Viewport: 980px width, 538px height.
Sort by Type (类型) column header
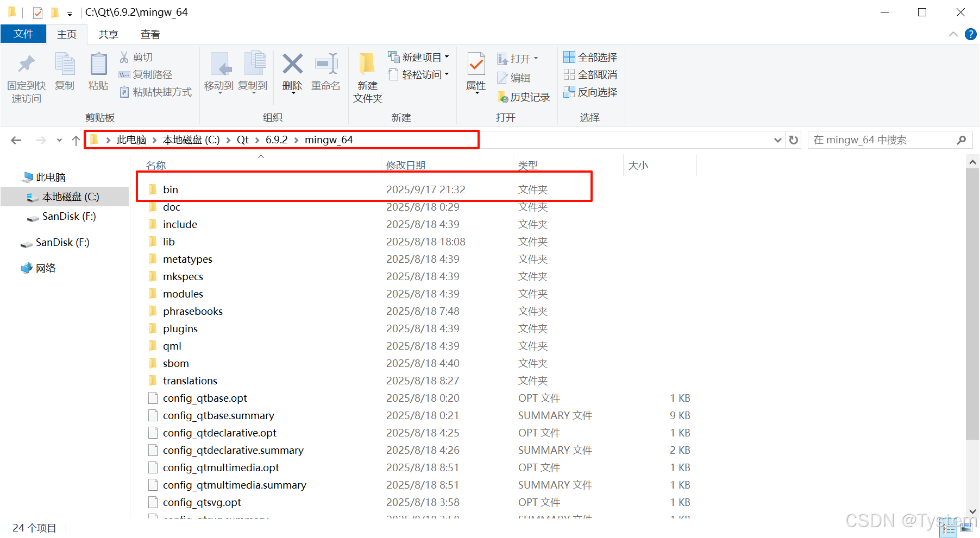[x=527, y=165]
